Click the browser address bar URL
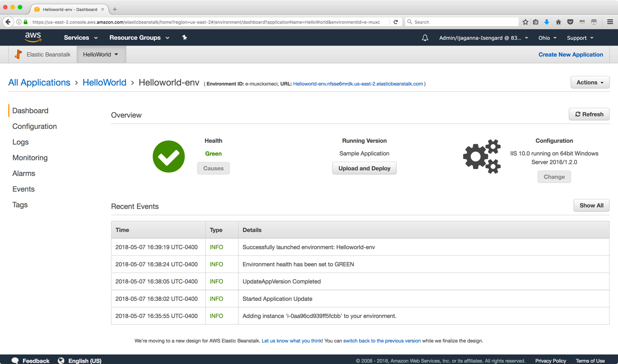This screenshot has width=618, height=364. 206,22
